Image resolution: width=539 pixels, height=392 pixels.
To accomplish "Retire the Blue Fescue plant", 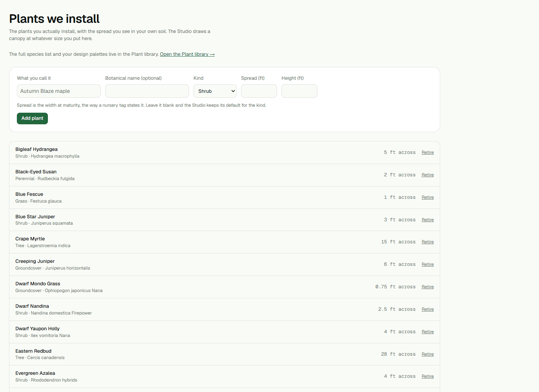I will pyautogui.click(x=428, y=197).
